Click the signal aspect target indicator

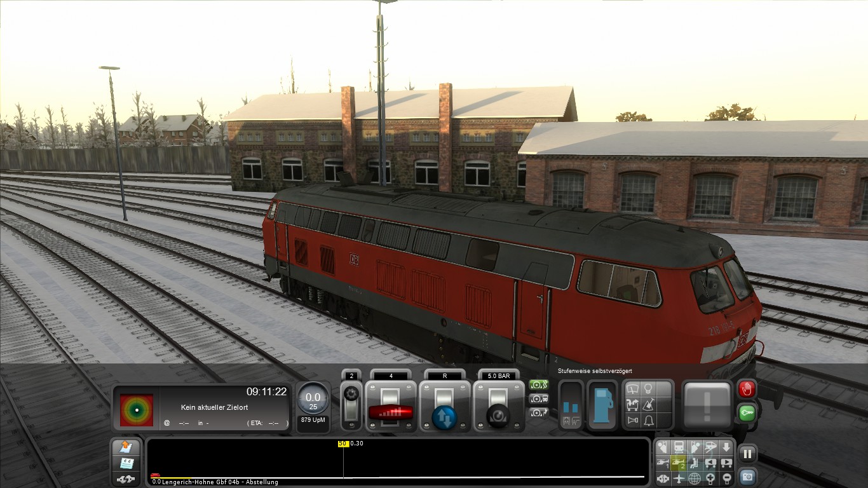[137, 410]
